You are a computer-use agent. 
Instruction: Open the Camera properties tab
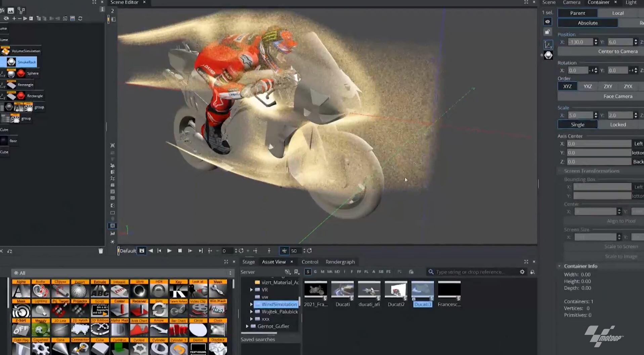pyautogui.click(x=571, y=2)
